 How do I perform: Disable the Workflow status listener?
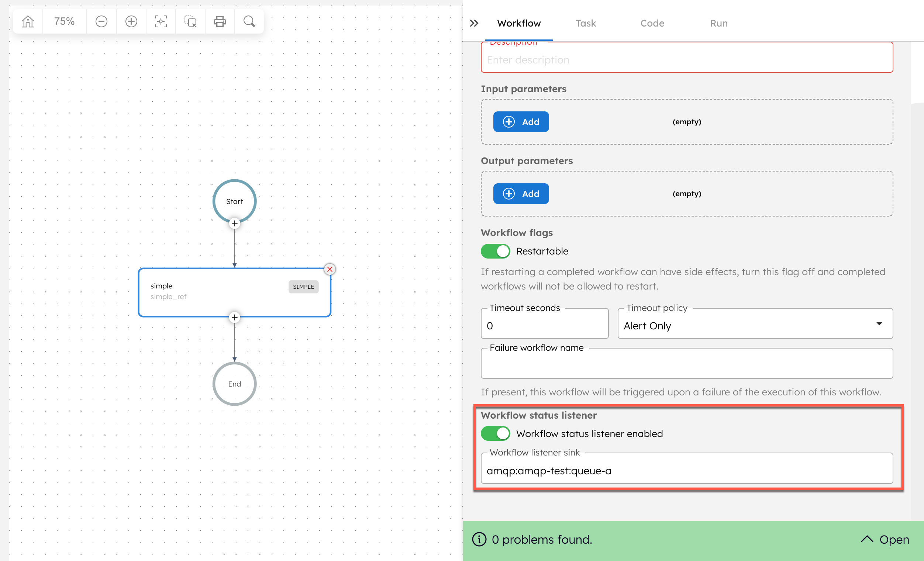pos(495,433)
